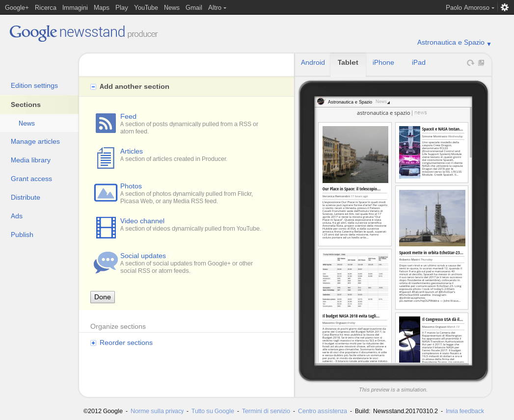This screenshot has height=420, width=514.
Task: Expand the Reorder sections panel
Action: [x=93, y=343]
